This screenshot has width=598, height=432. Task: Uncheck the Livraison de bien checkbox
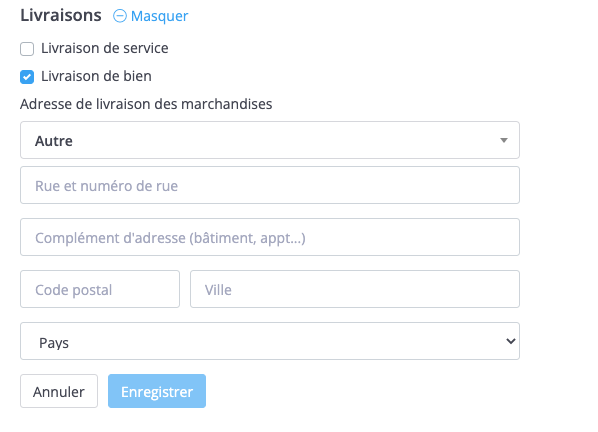[27, 77]
